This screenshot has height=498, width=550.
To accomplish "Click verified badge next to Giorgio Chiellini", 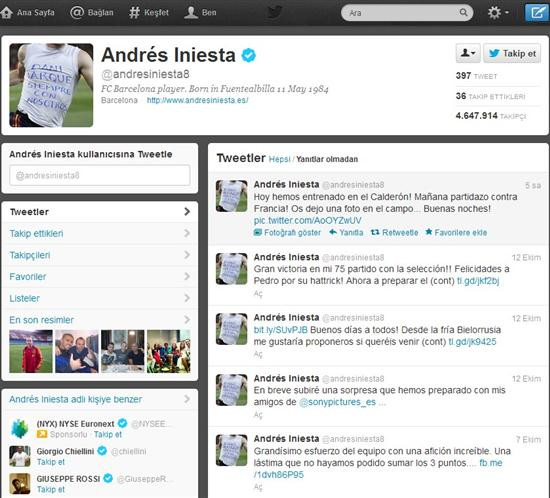I will 102,451.
